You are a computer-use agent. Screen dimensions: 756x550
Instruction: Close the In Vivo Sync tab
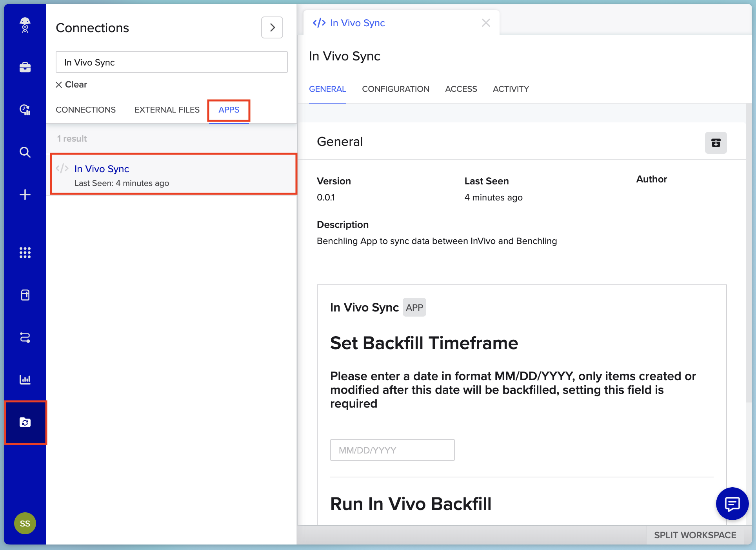(x=486, y=23)
